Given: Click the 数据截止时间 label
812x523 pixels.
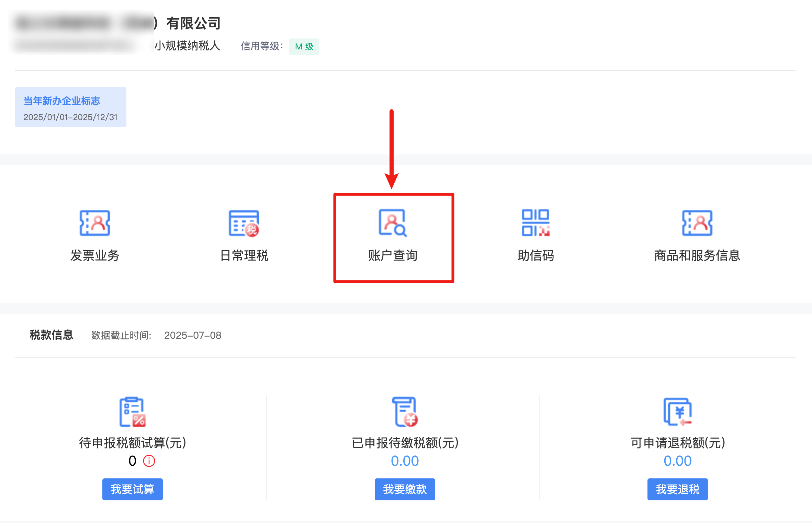Looking at the screenshot, I should pyautogui.click(x=121, y=335).
